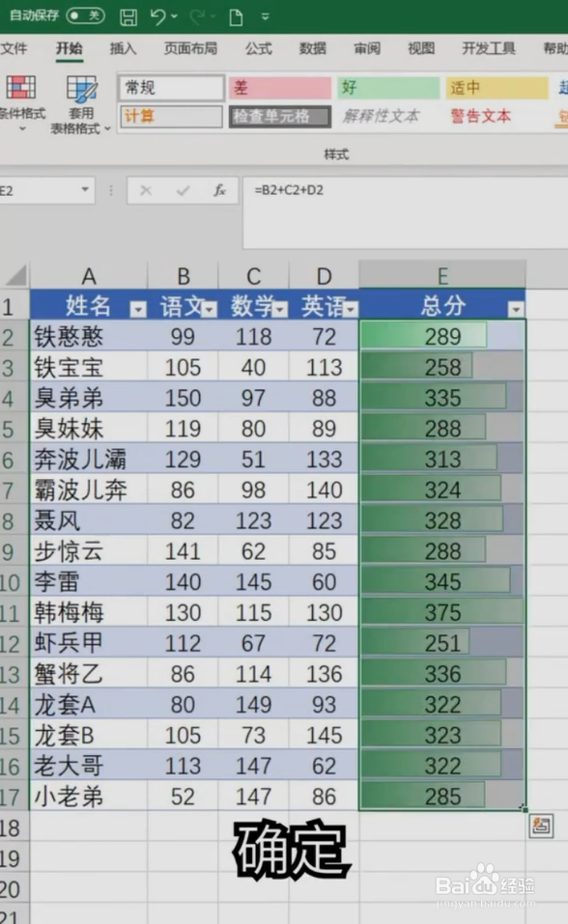Click the Redo arrow icon
Image resolution: width=568 pixels, height=924 pixels.
click(x=197, y=16)
